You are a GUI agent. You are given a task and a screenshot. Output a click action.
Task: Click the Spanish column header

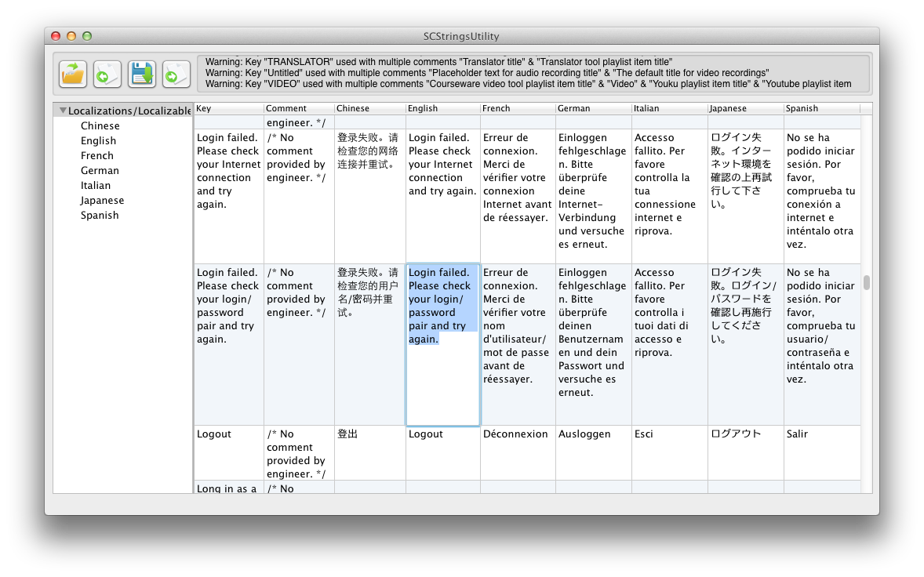(x=821, y=108)
